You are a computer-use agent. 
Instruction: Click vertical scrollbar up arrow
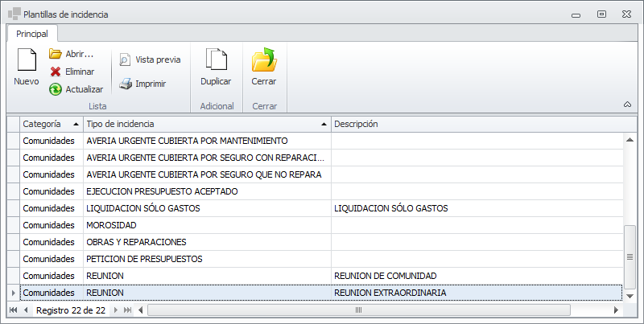tap(630, 140)
